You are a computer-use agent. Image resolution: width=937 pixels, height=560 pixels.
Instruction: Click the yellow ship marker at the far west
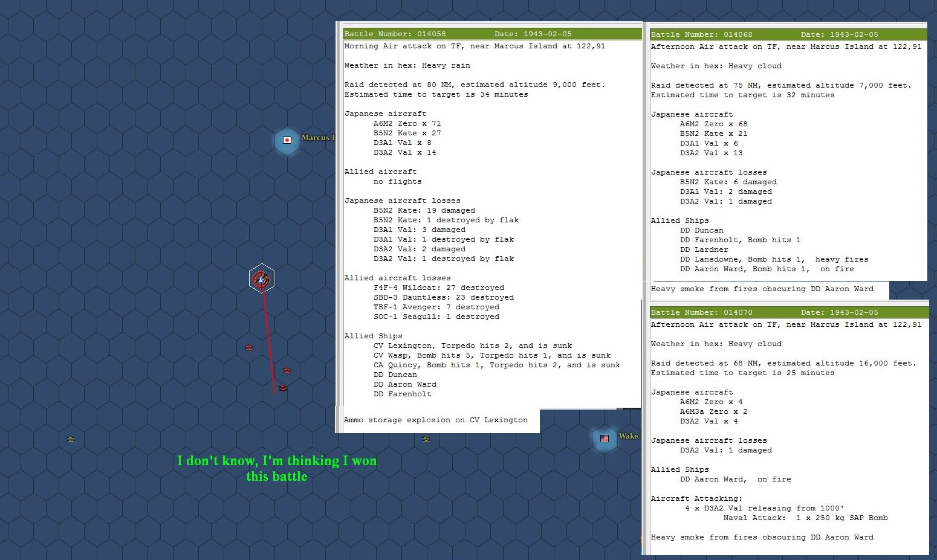(x=71, y=439)
